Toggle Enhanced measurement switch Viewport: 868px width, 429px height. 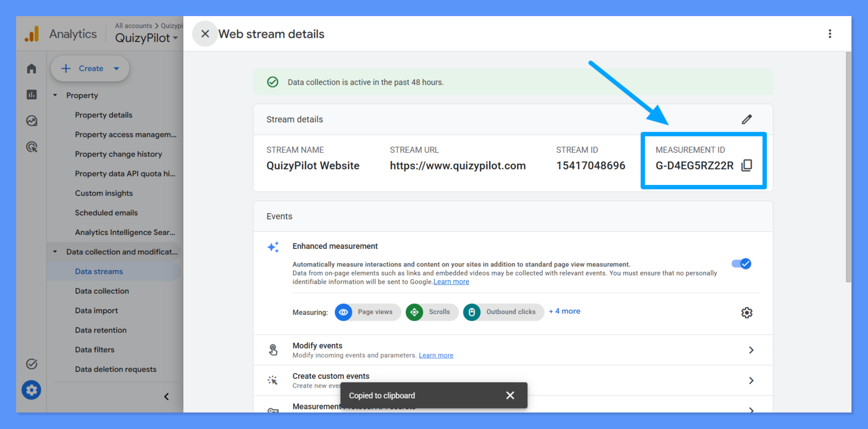tap(741, 264)
